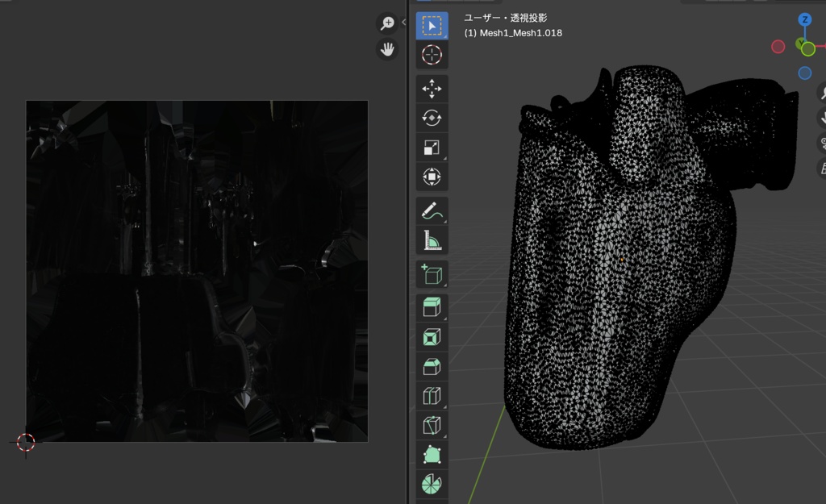Click the UV editor pan hand button

[387, 49]
